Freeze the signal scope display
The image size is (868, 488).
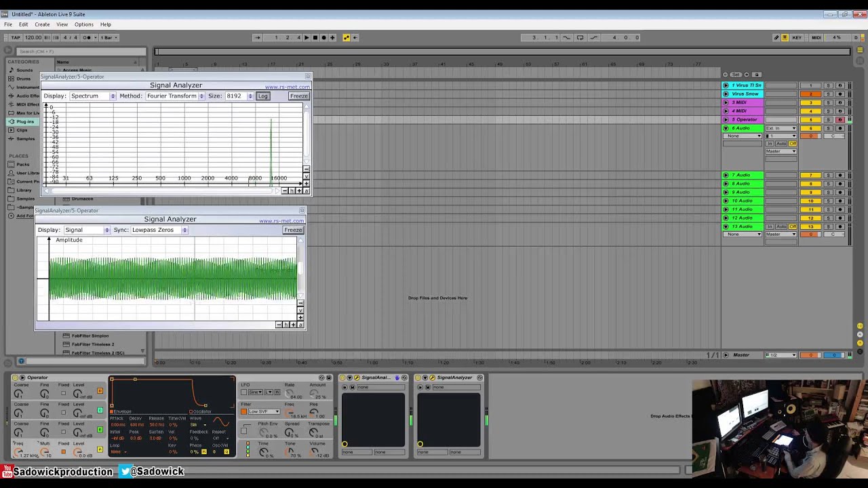[293, 230]
